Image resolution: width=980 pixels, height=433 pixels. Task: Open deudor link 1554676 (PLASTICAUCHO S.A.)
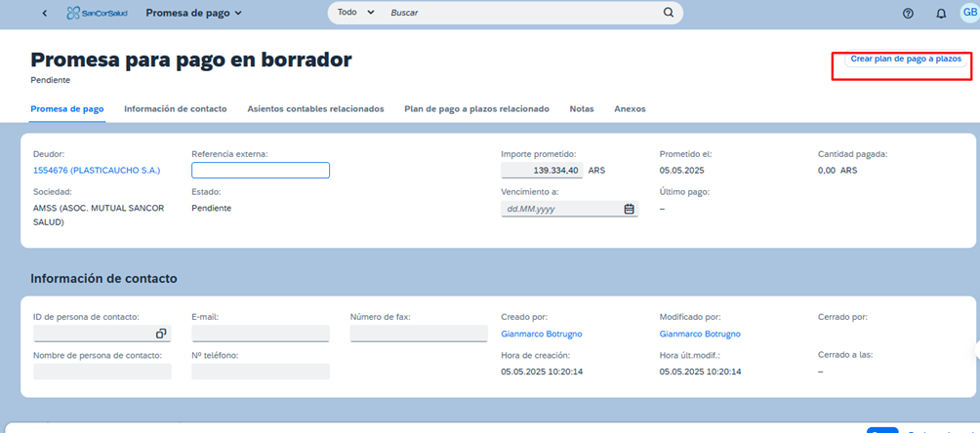96,171
